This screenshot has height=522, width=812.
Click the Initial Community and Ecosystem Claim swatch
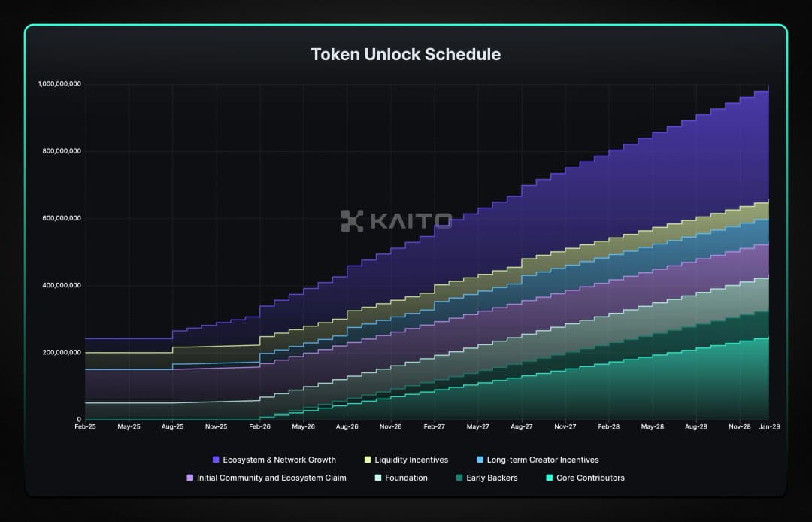[189, 478]
